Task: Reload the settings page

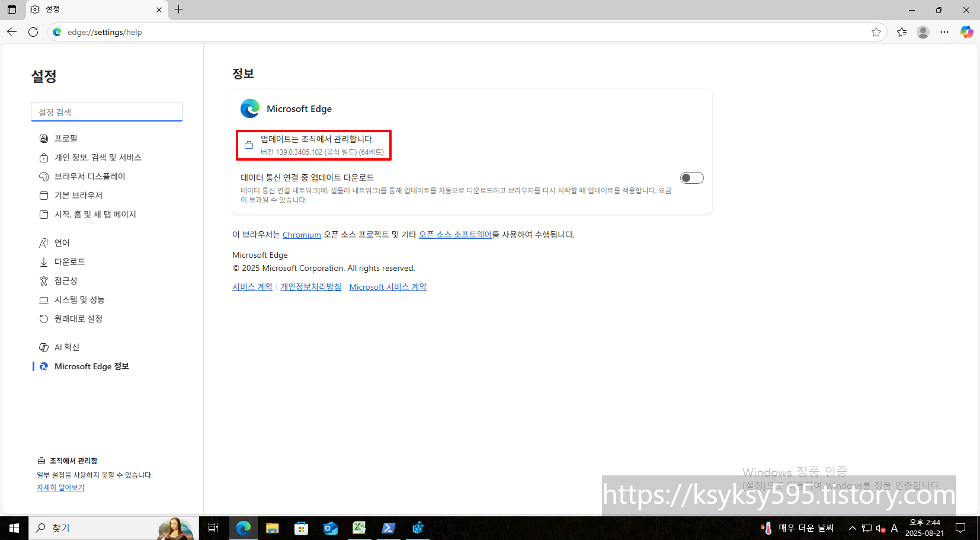Action: [33, 32]
